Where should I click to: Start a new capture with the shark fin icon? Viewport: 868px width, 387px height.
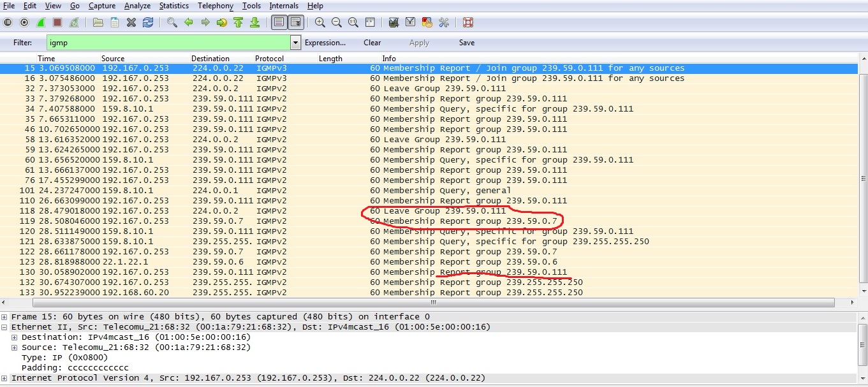41,22
